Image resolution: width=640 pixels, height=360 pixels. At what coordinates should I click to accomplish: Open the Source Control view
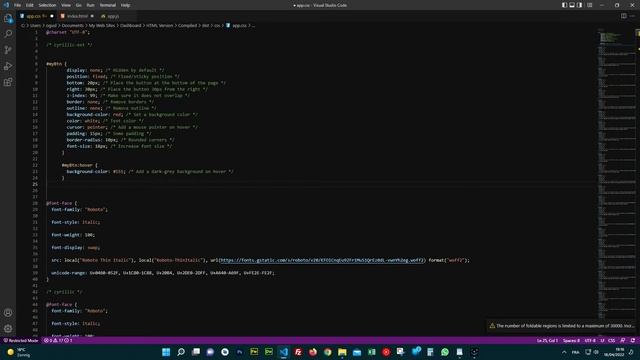(x=8, y=50)
